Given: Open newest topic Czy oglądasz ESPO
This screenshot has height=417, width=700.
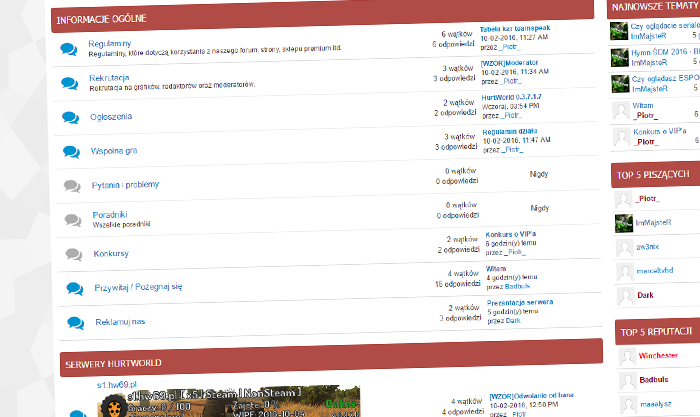Looking at the screenshot, I should (666, 78).
